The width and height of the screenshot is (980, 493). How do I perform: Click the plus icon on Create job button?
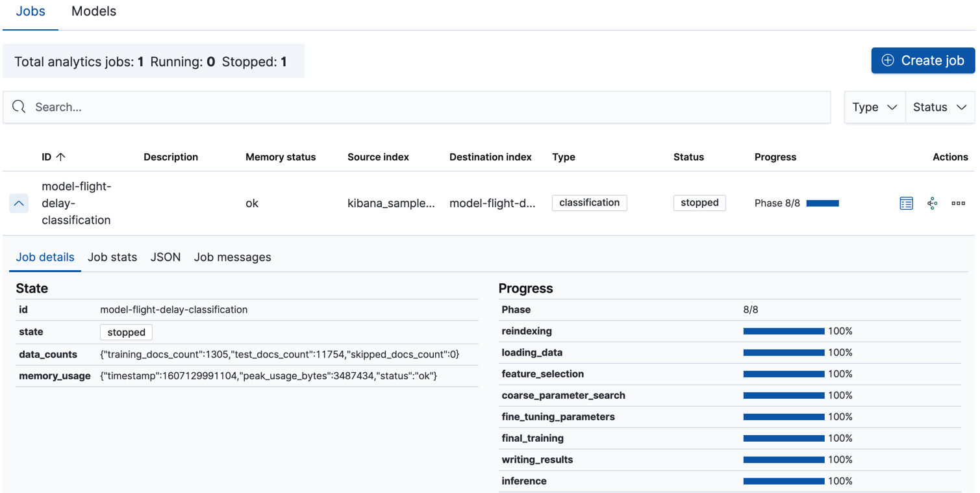pyautogui.click(x=887, y=60)
